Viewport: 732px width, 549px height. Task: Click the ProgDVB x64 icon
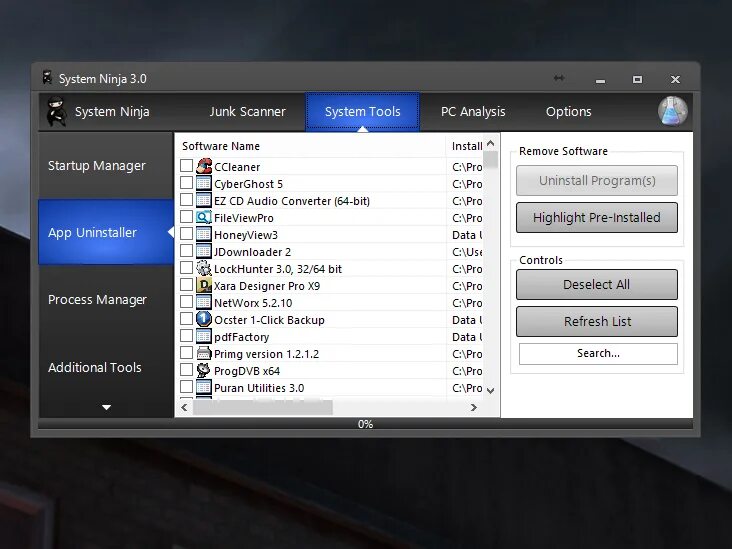[204, 371]
